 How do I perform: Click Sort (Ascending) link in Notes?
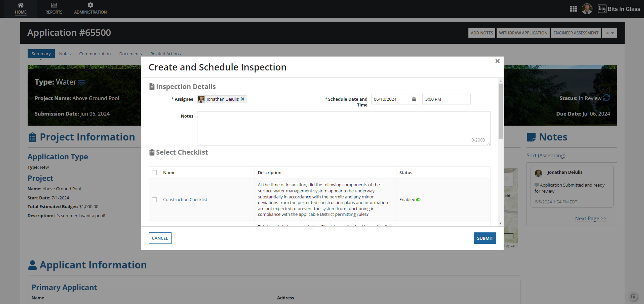click(546, 156)
